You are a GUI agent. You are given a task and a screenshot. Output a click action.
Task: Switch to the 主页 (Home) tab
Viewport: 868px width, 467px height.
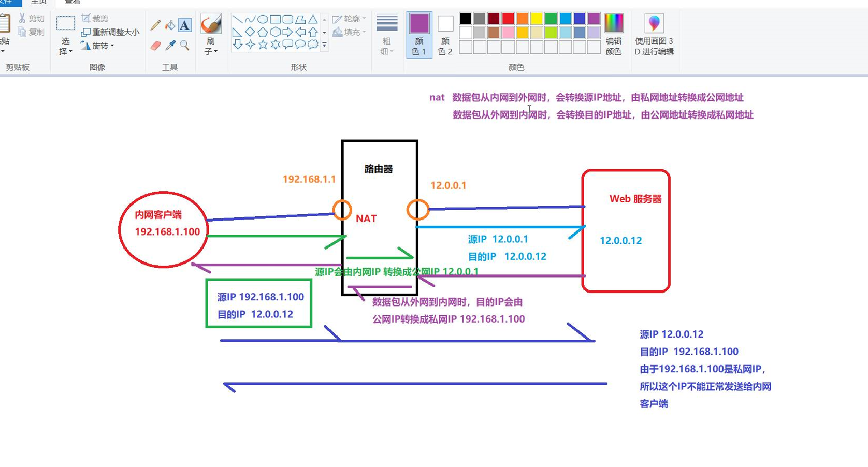[x=38, y=3]
